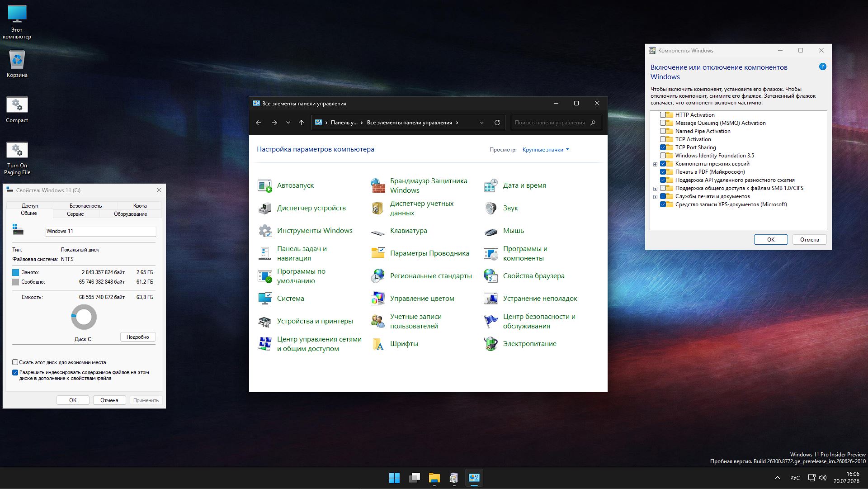Open Управление цветом icon
This screenshot has width=868, height=489.
[377, 299]
